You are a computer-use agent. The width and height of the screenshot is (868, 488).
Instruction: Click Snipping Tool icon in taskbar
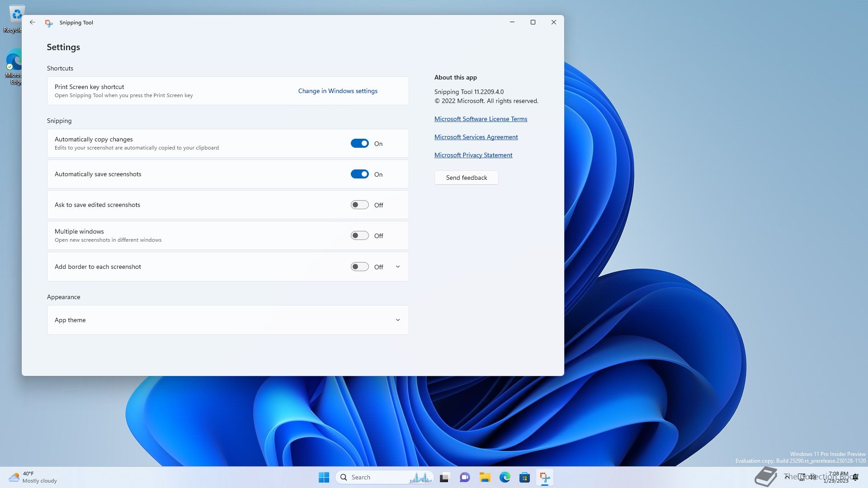pos(545,477)
